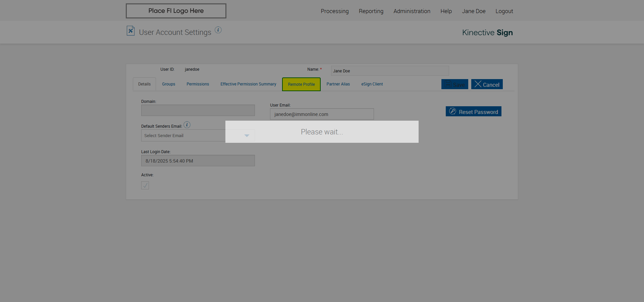Click the Kinective Sign logo text

[487, 33]
